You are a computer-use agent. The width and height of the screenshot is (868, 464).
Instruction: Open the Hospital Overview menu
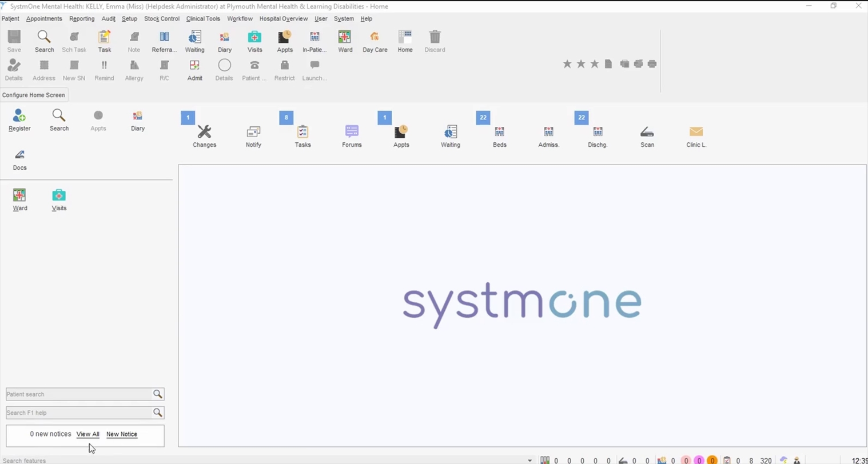(x=284, y=18)
